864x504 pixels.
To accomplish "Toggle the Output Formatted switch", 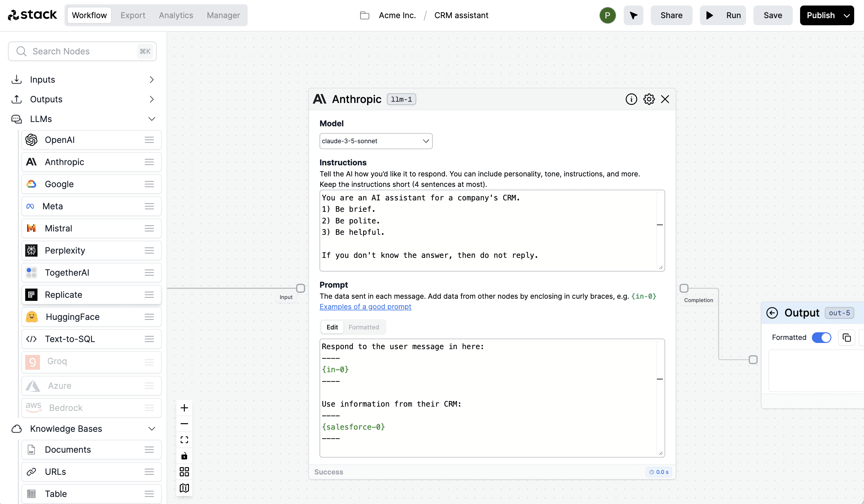I will coord(821,338).
